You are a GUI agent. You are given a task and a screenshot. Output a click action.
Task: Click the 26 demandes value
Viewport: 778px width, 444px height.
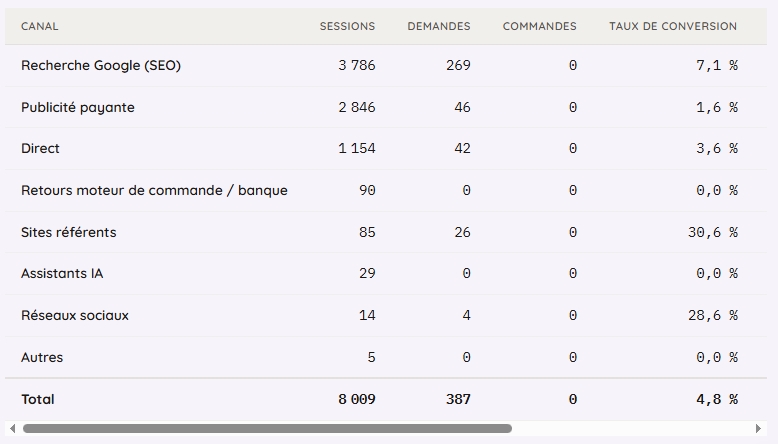coord(462,232)
